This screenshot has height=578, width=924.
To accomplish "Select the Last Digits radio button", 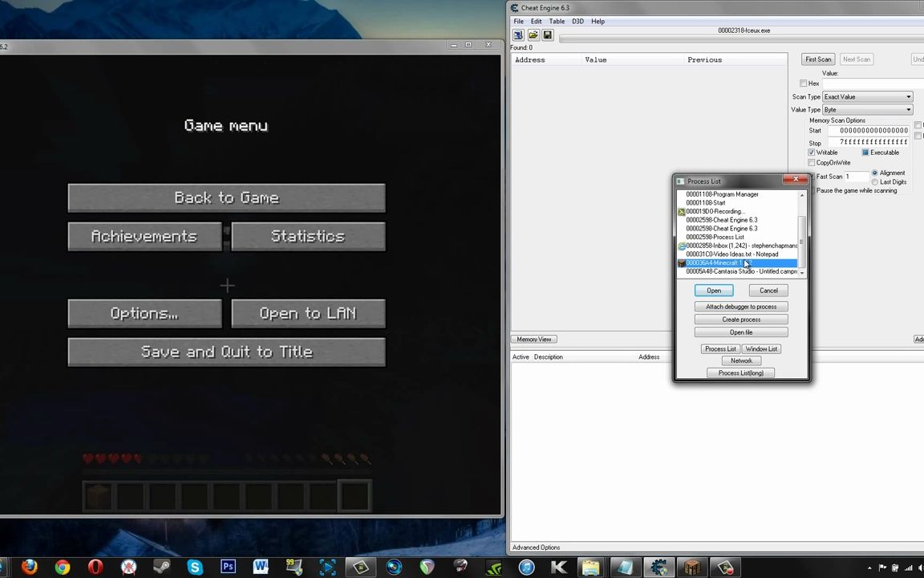I will (874, 181).
